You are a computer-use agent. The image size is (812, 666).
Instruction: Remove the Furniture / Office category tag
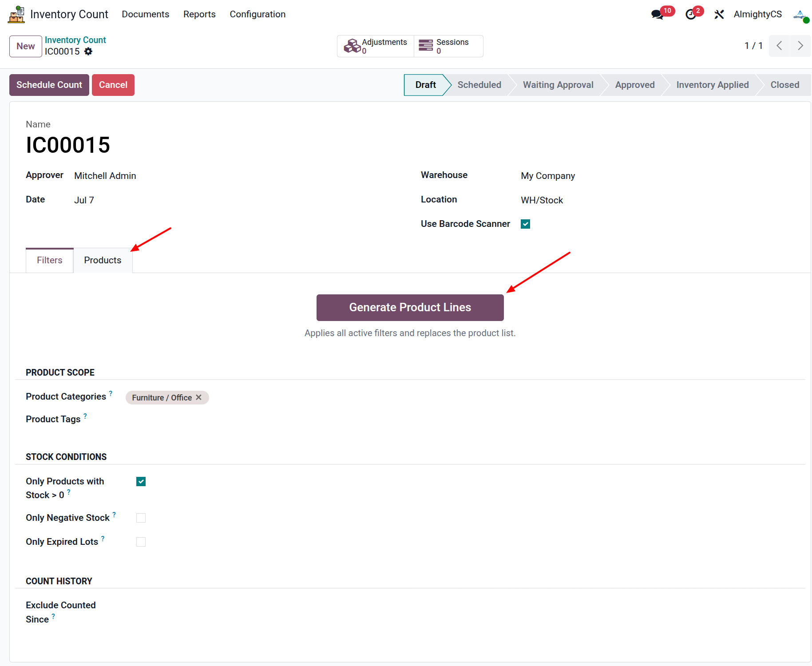point(199,397)
